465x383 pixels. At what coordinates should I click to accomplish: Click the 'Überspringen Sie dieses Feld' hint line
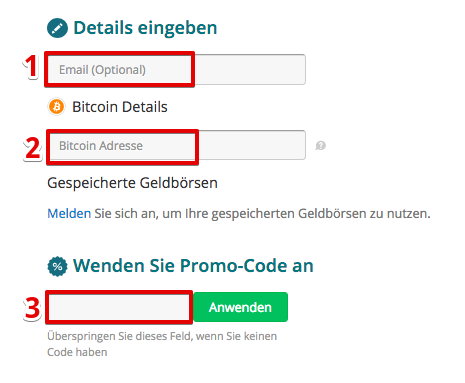point(162,336)
